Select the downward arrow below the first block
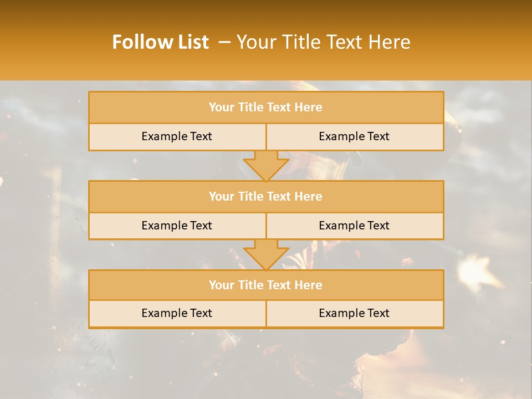The image size is (532, 399). (267, 166)
